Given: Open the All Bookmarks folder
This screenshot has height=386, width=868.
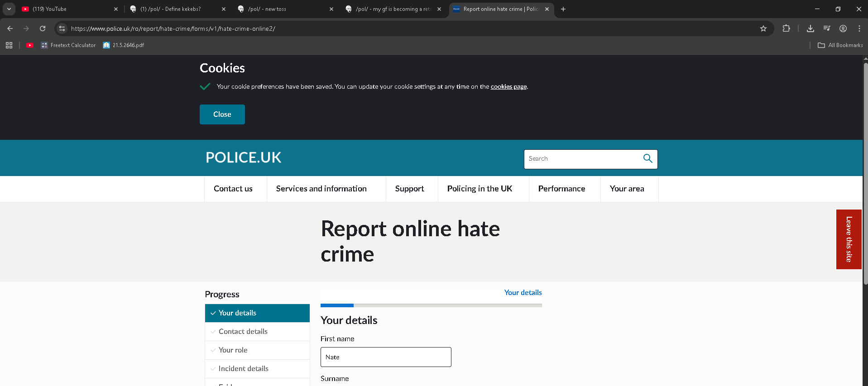Looking at the screenshot, I should [x=840, y=45].
